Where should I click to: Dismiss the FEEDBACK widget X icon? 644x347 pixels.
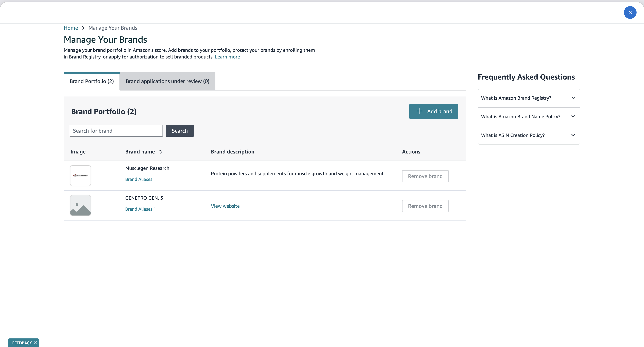click(35, 343)
